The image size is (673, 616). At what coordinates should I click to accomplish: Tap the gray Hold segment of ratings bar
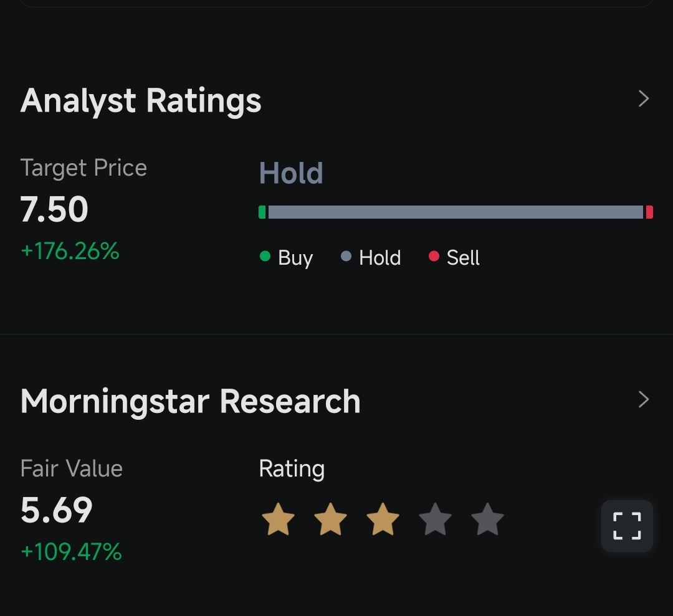click(x=456, y=212)
